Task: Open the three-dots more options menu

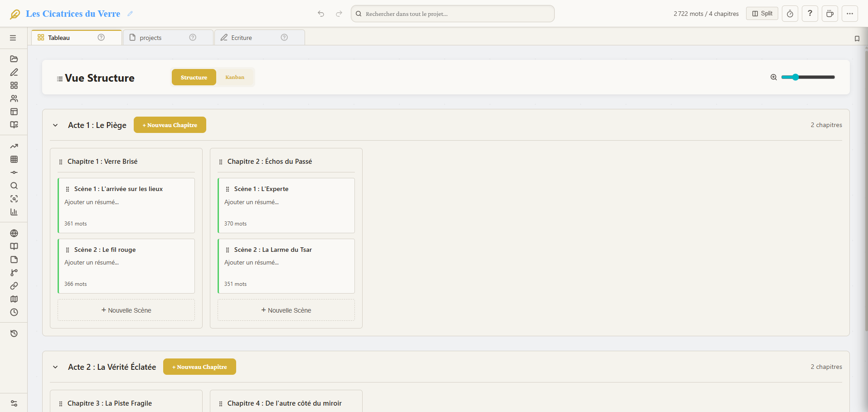Action: coord(849,14)
